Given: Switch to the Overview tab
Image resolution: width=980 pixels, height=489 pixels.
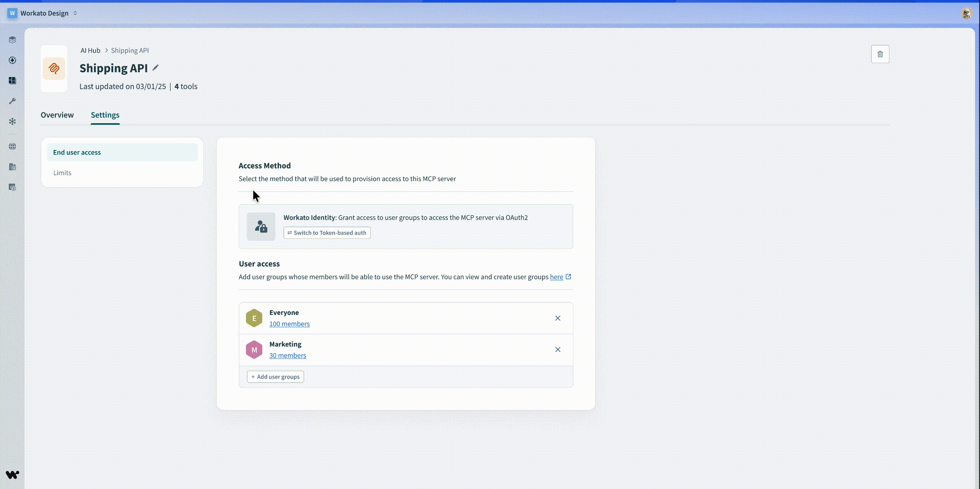Looking at the screenshot, I should click(57, 115).
